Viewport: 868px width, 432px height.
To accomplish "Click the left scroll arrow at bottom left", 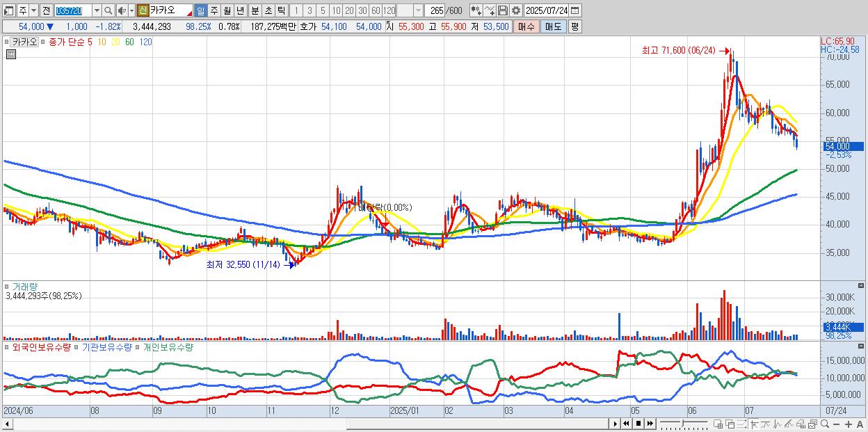I will tap(7, 424).
